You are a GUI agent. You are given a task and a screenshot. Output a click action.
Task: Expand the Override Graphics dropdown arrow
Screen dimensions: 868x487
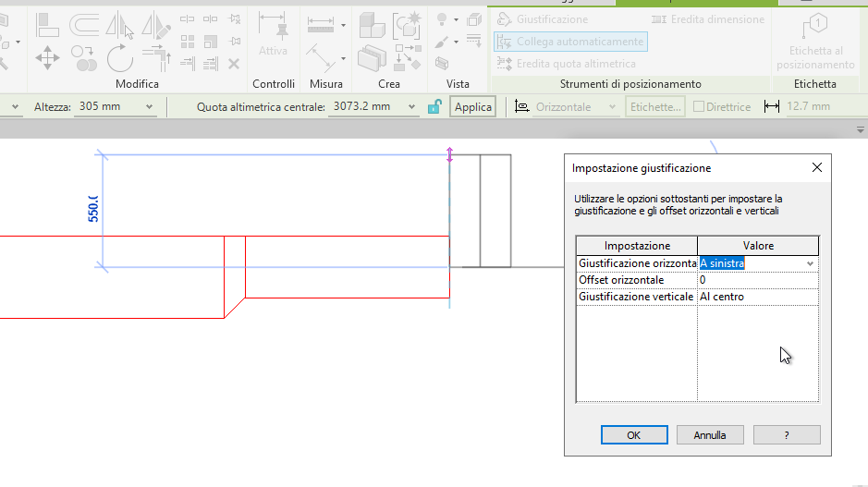[x=456, y=43]
